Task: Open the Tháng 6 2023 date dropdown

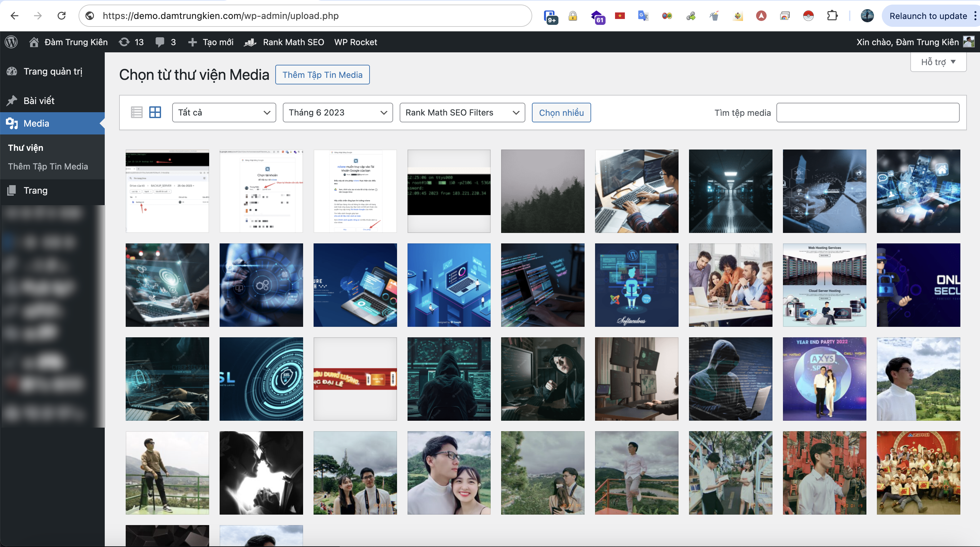Action: (337, 113)
